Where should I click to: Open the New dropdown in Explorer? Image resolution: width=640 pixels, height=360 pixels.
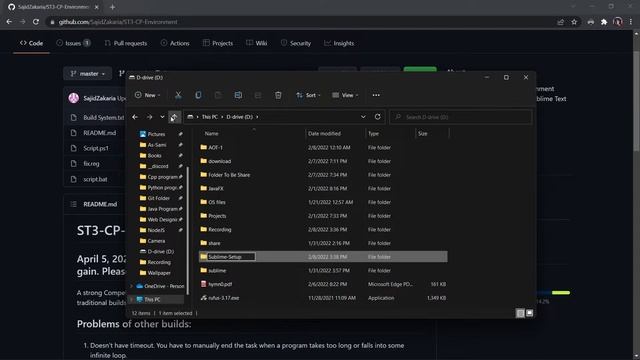[x=148, y=95]
